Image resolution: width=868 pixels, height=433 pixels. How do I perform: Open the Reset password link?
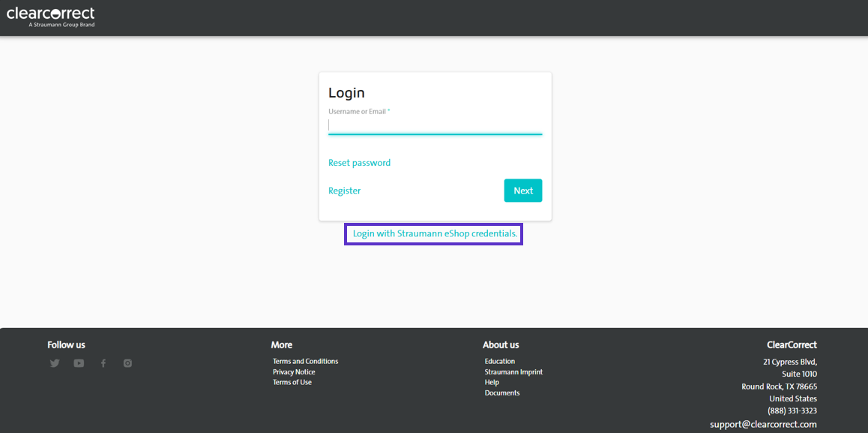(x=359, y=162)
